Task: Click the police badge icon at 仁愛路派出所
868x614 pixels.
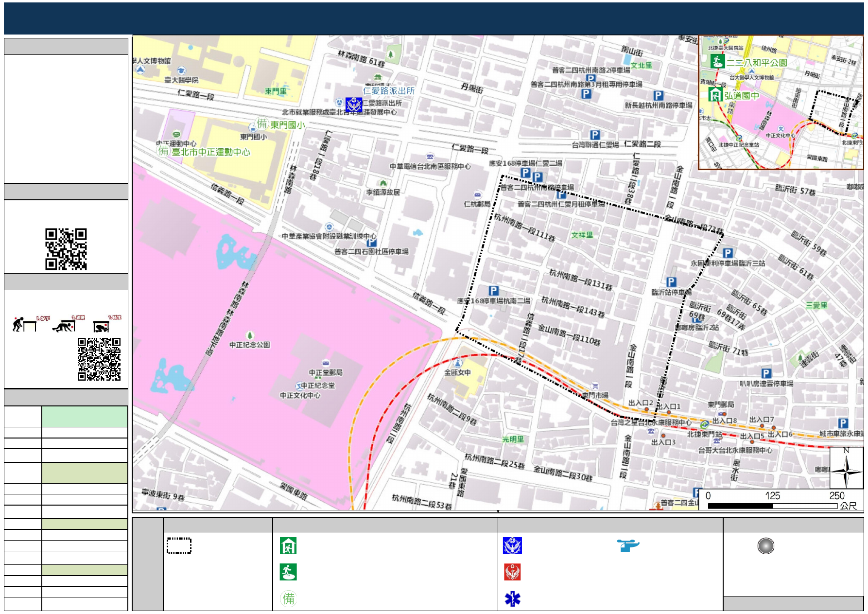Action: [x=354, y=105]
